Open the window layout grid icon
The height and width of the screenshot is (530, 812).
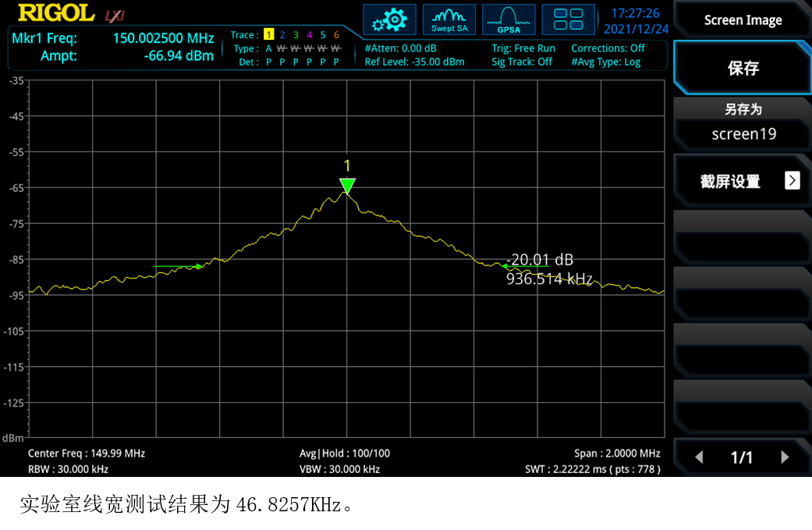coord(567,20)
